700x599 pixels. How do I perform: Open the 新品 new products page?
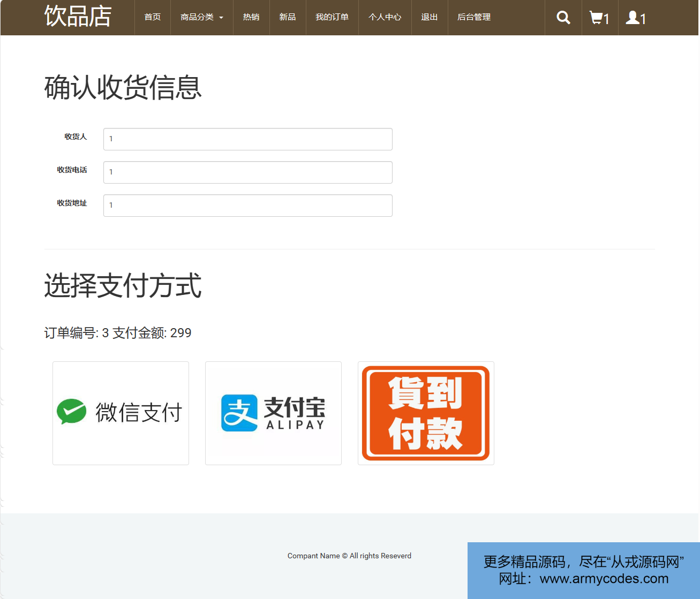287,17
